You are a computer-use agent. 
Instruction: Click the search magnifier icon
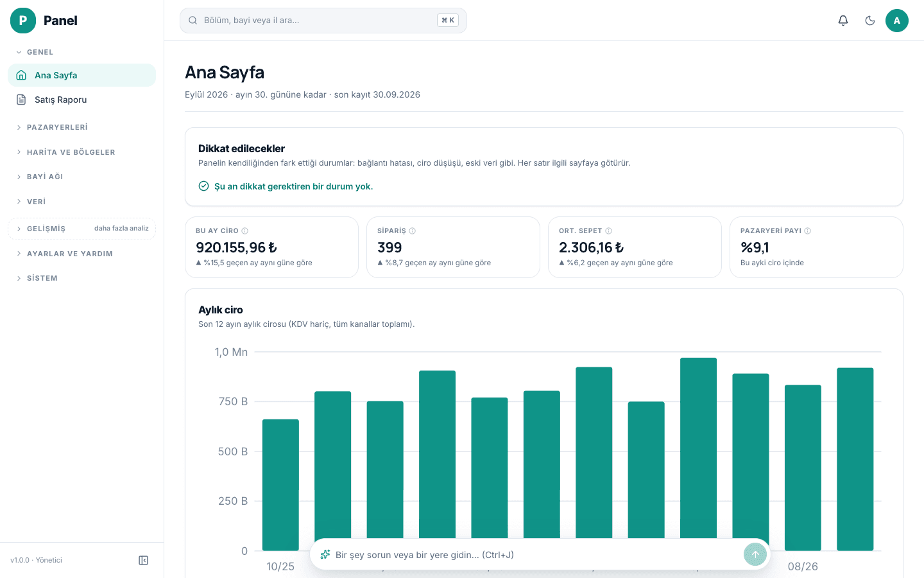(193, 21)
